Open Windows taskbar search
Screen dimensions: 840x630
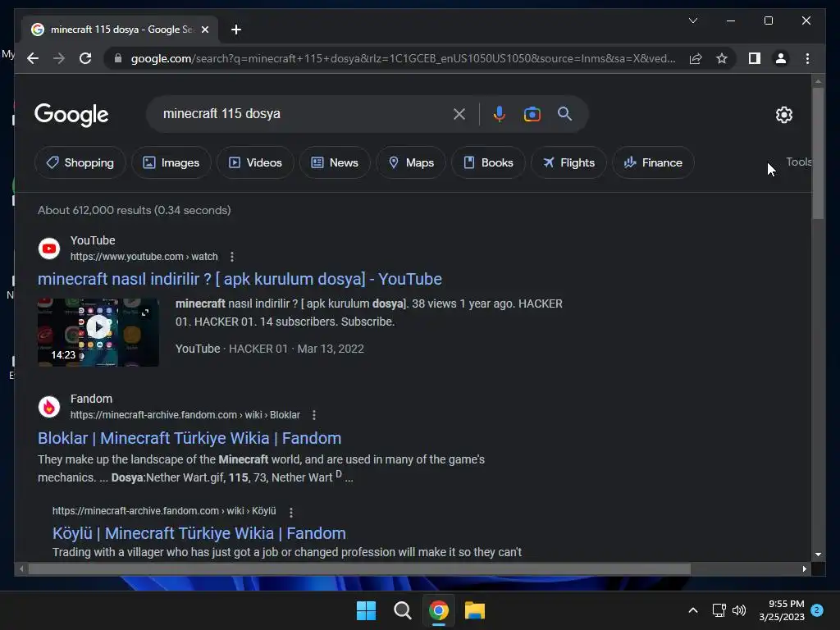point(402,610)
